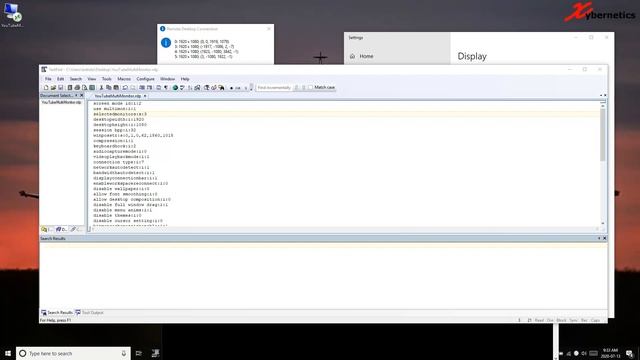
Task: Save the document with the toolbar icon
Action: point(60,87)
